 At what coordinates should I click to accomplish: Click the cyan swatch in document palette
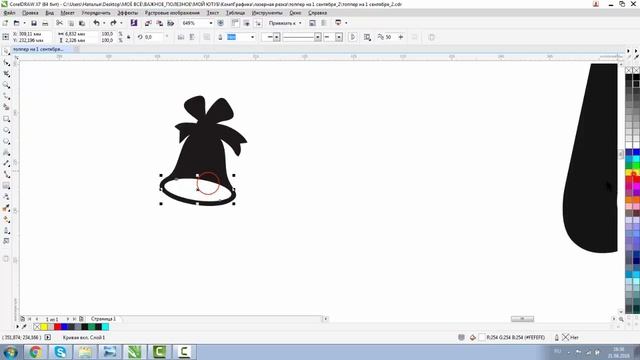point(105,327)
